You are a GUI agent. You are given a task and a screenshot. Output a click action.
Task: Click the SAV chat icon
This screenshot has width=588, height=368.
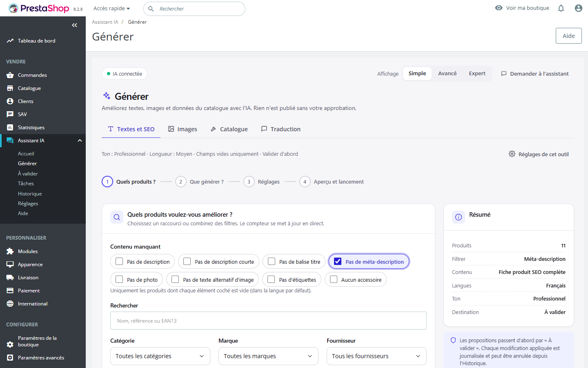[10, 114]
